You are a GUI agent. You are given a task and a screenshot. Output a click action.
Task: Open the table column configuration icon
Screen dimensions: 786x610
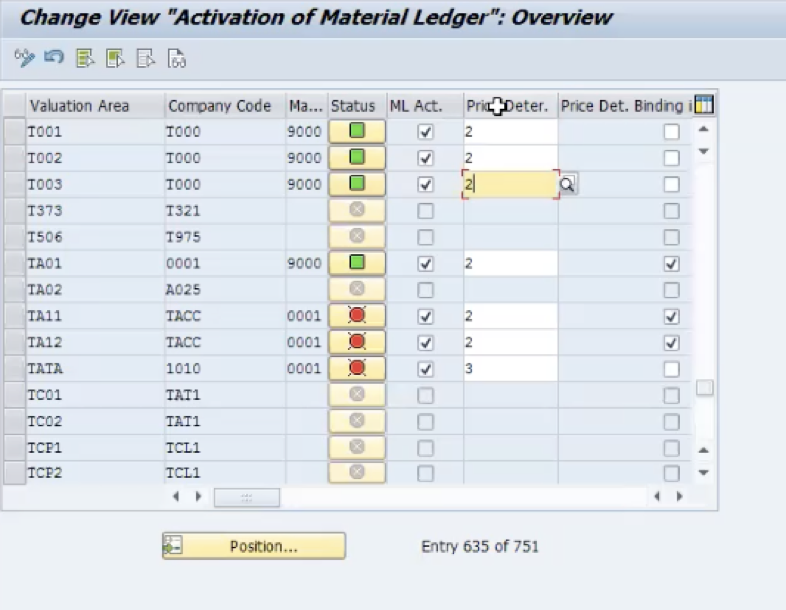click(x=704, y=105)
